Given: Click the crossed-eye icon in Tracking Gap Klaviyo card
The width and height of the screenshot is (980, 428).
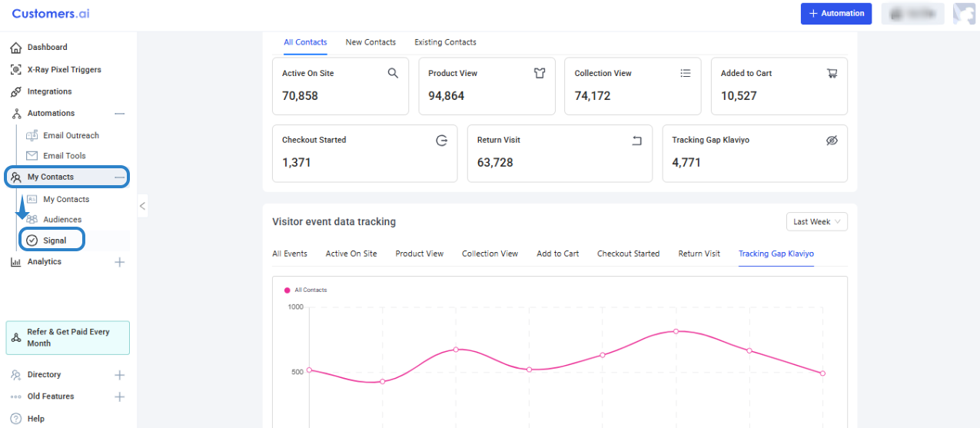Looking at the screenshot, I should click(832, 141).
